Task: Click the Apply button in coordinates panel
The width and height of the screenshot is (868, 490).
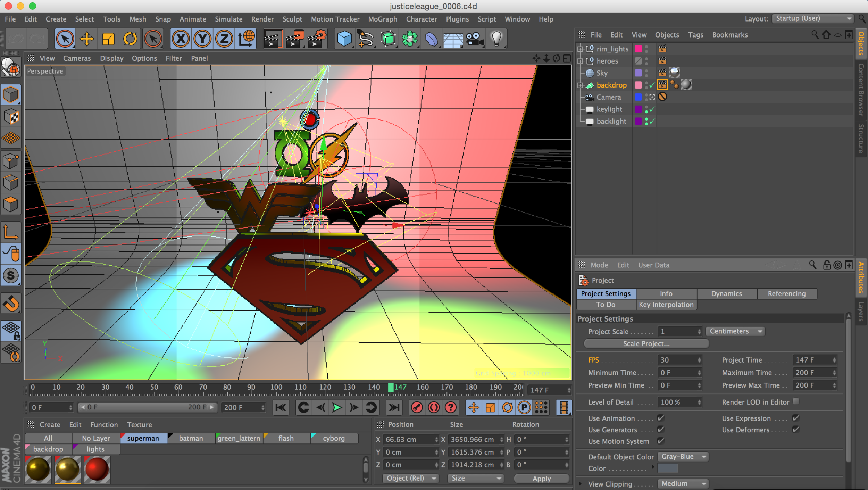Action: 541,479
